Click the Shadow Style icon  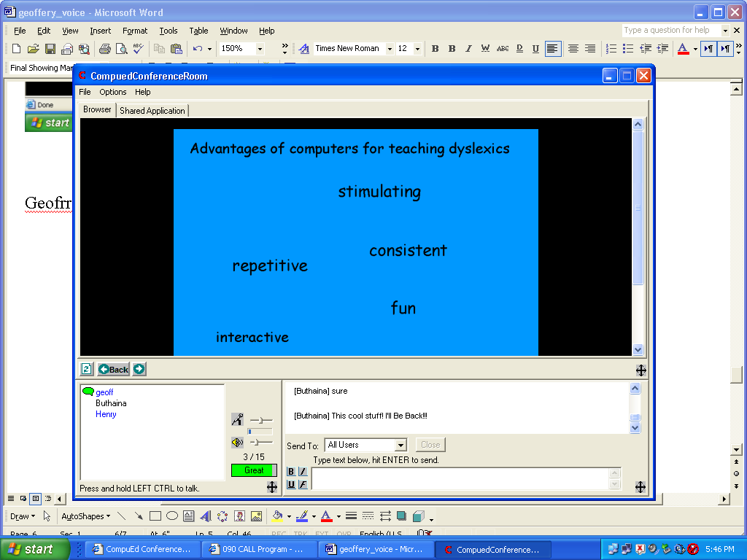pos(402,516)
